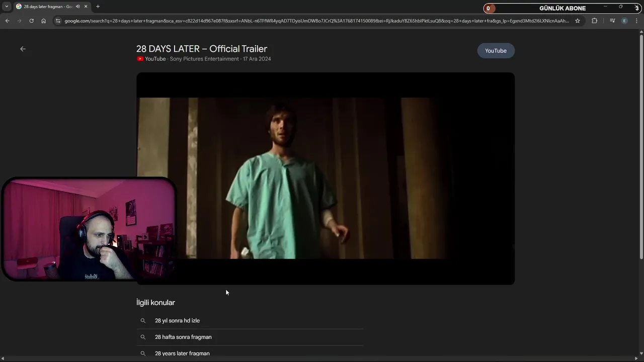The height and width of the screenshot is (362, 644).
Task: Focus the google.com address bar URL
Action: (316, 21)
